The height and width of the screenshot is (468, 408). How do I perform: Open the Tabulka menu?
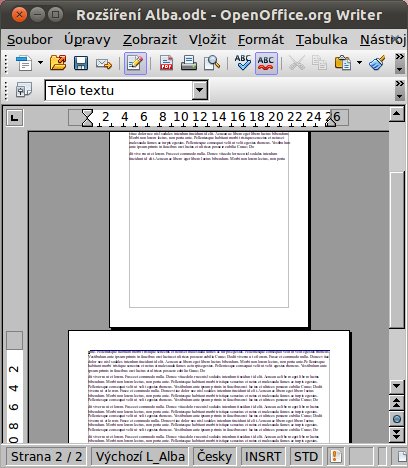pos(322,40)
